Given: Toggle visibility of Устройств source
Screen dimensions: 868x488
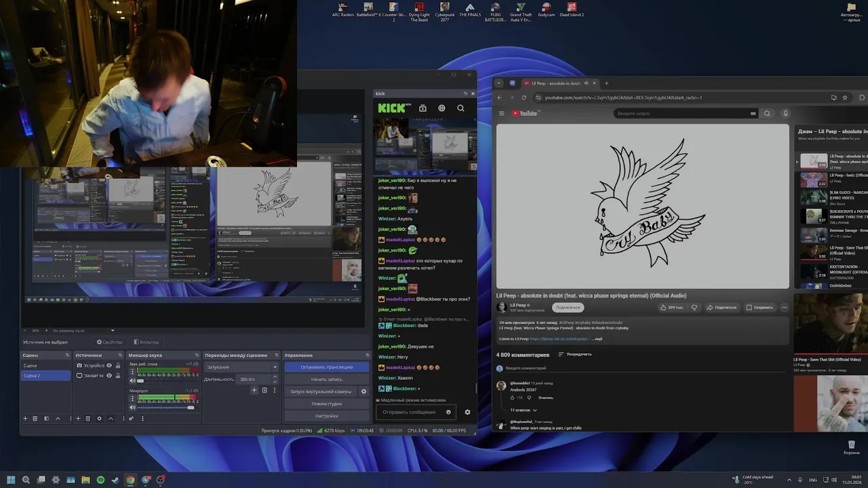Looking at the screenshot, I should [109, 365].
